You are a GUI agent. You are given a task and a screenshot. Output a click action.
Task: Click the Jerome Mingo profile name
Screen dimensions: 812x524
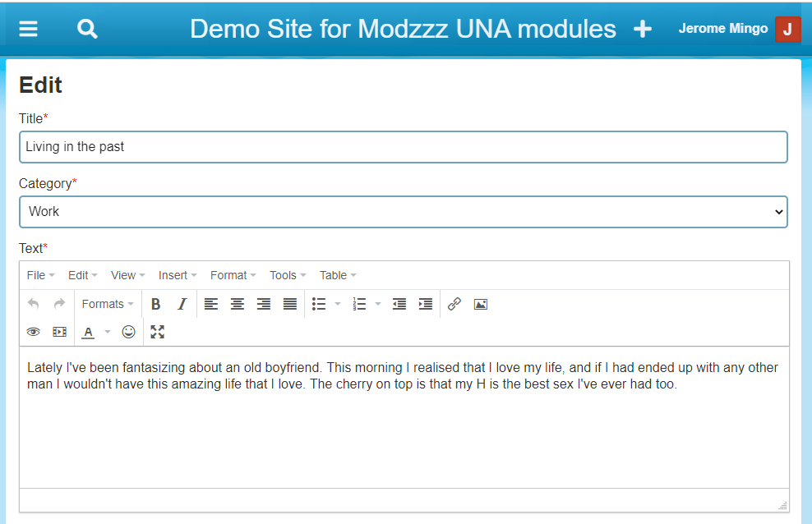[723, 29]
